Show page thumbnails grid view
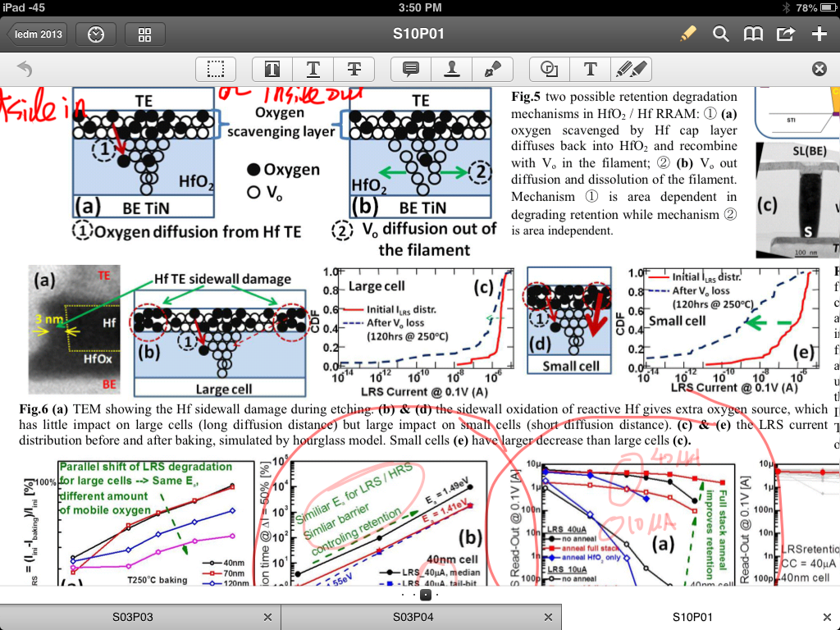The height and width of the screenshot is (630, 840). 145,34
